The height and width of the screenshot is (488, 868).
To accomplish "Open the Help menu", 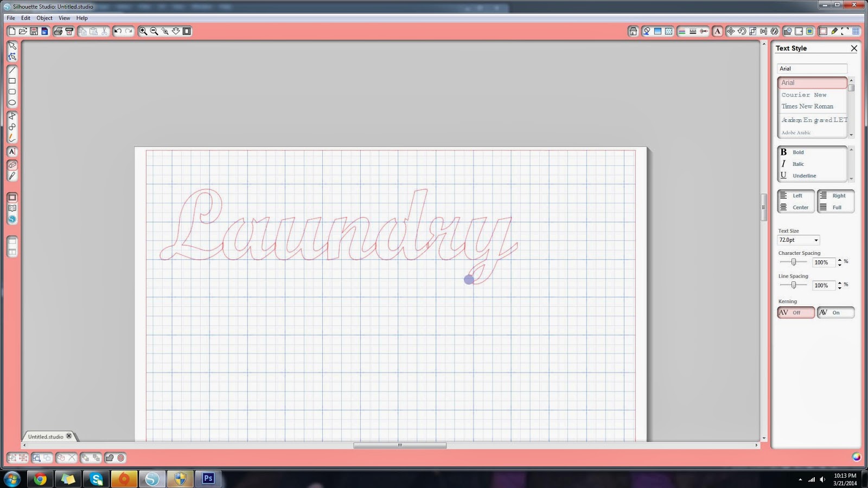I will coord(82,18).
